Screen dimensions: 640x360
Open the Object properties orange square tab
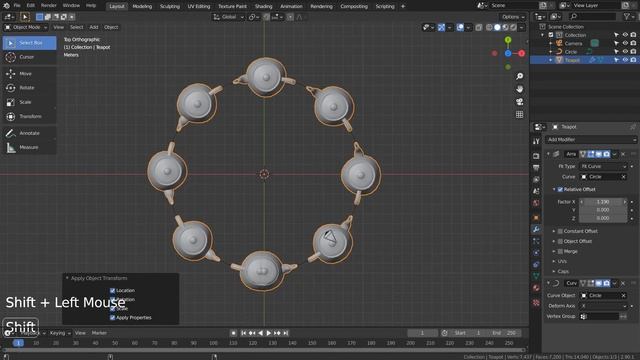coord(536,218)
